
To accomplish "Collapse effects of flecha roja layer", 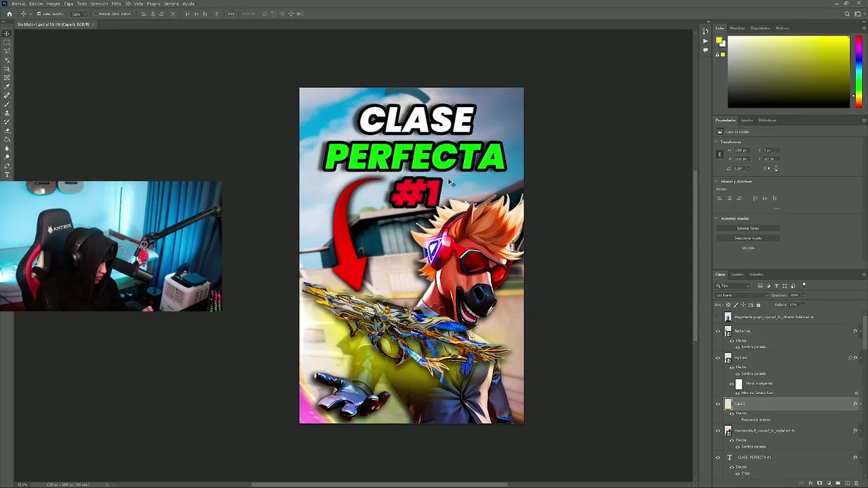I will [861, 331].
